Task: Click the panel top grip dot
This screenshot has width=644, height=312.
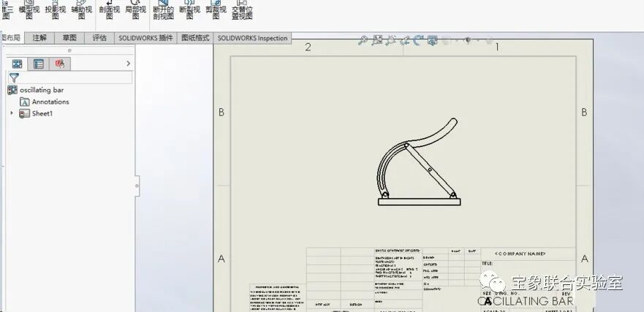Action: (x=69, y=50)
